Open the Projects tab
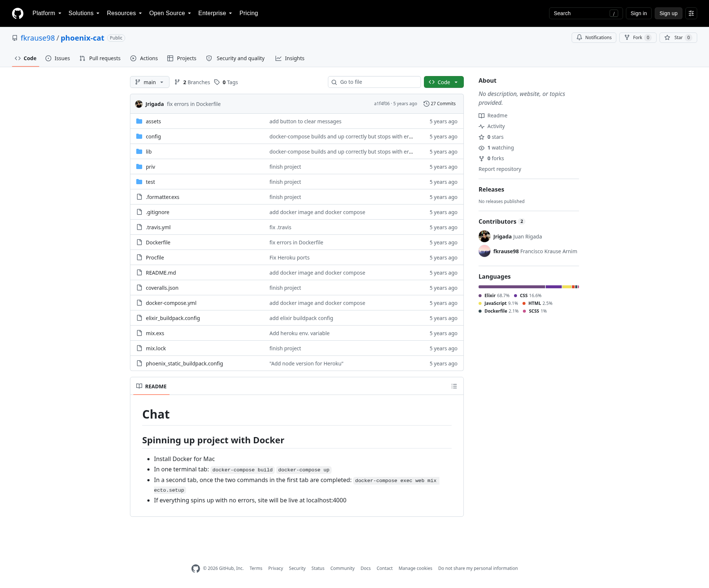This screenshot has height=588, width=709. (x=182, y=58)
